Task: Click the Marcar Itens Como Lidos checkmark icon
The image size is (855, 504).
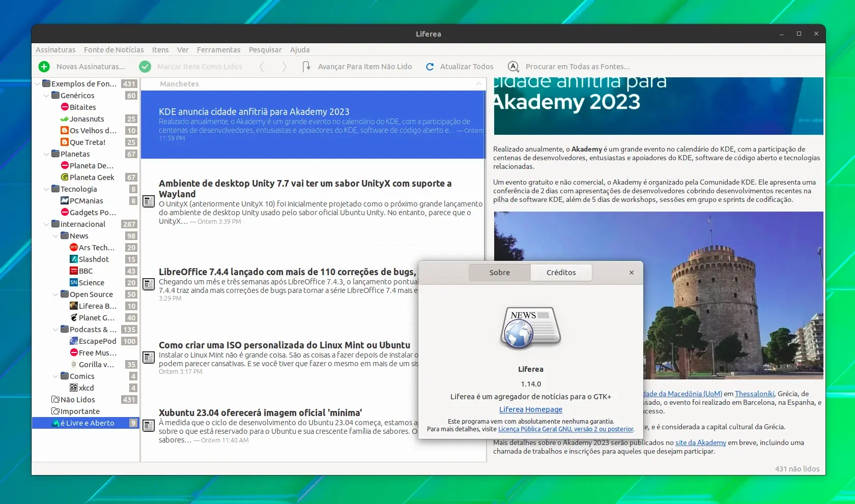Action: pos(145,67)
